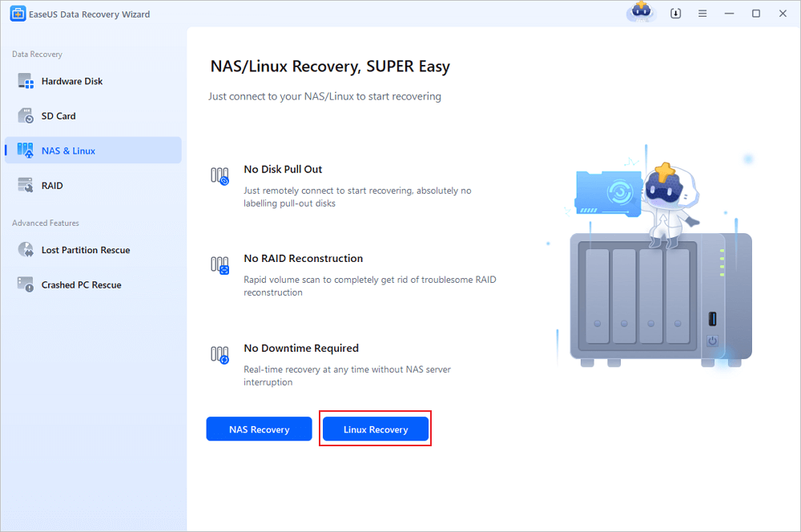
Task: Open Hardware Disk recovery section
Action: click(93, 81)
